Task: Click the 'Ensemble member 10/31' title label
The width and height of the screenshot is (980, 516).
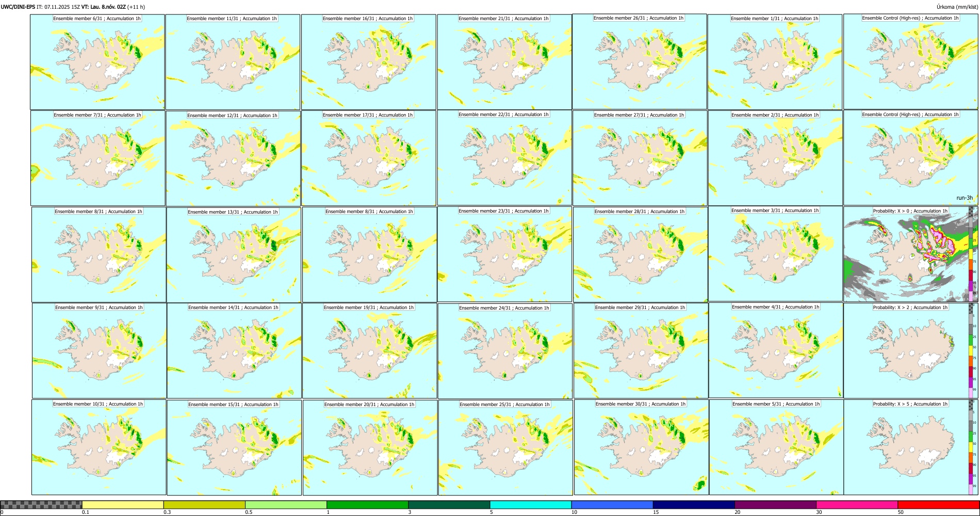Action: click(x=98, y=404)
